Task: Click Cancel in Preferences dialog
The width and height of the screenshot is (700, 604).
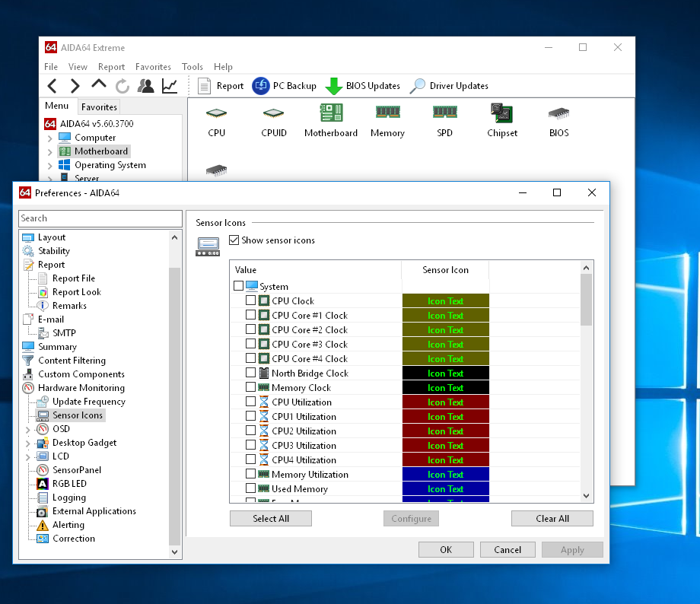Action: [x=508, y=549]
